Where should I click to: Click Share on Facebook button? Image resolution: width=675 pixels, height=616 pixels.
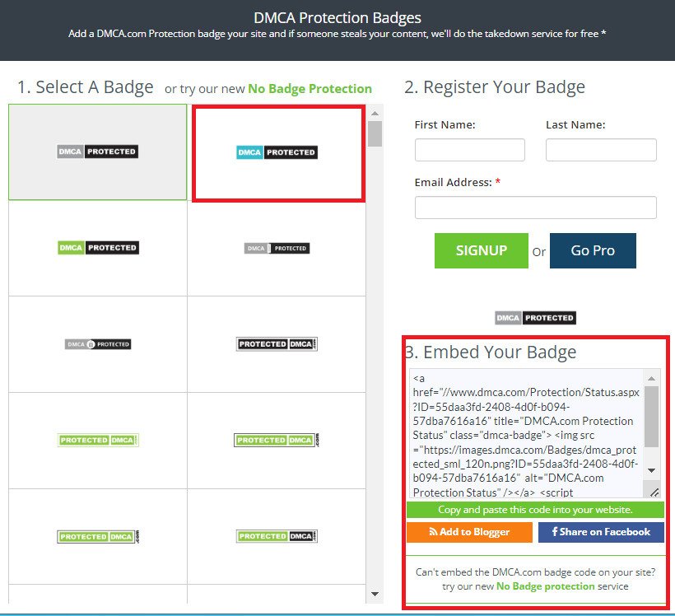(x=601, y=532)
